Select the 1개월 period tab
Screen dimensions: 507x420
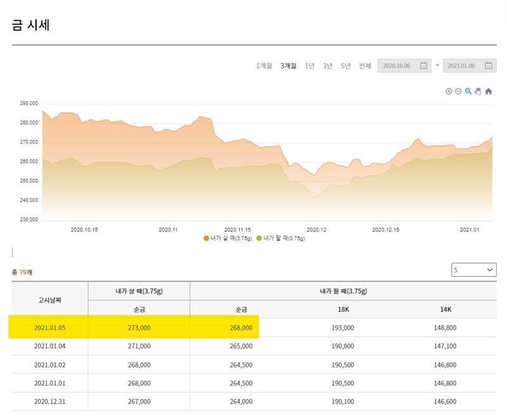(x=264, y=66)
